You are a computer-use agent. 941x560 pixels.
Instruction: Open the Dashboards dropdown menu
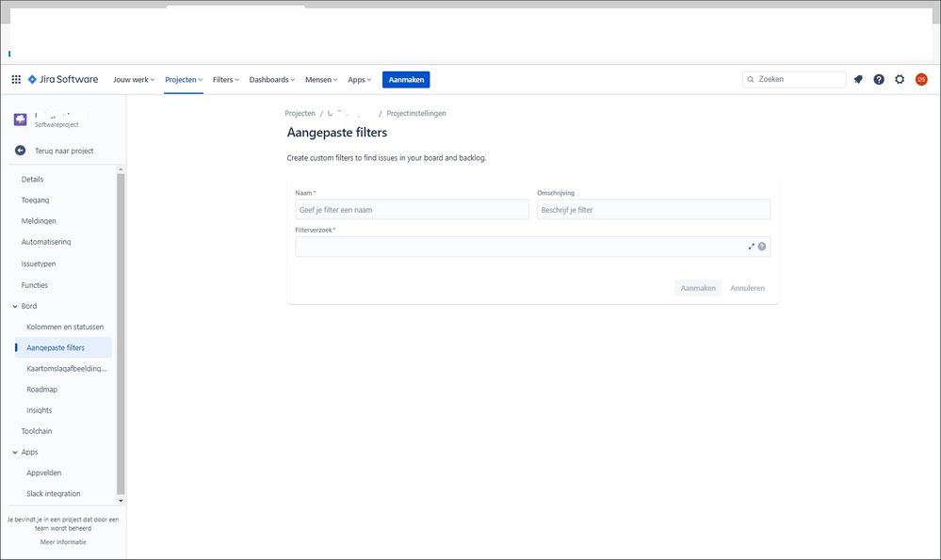coord(272,79)
